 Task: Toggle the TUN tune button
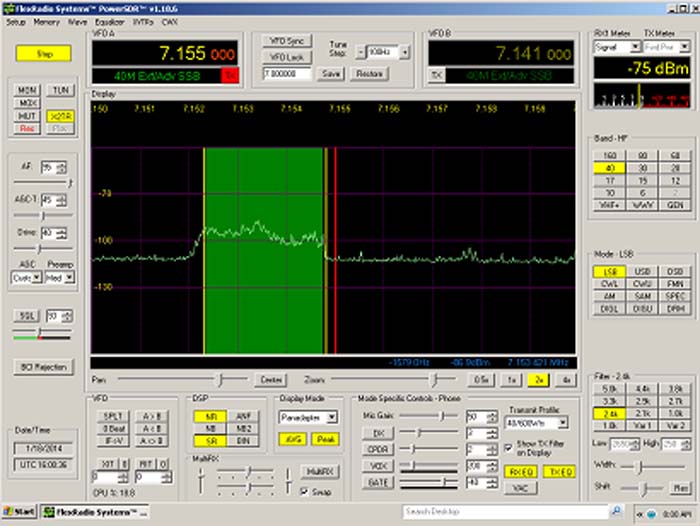[x=60, y=90]
